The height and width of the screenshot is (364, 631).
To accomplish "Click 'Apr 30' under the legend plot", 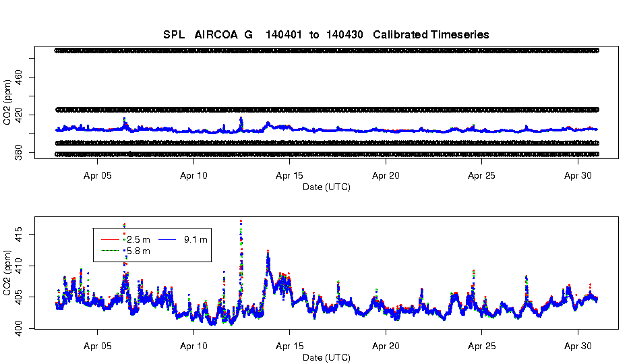I will pyautogui.click(x=578, y=346).
